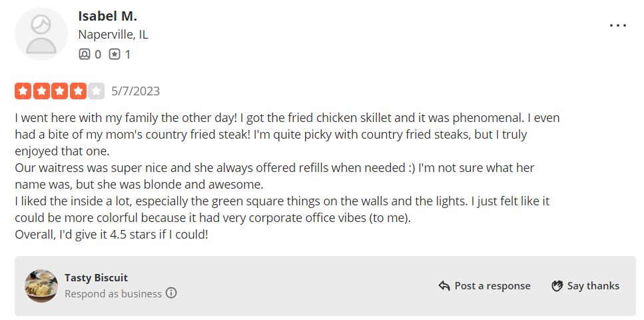
Task: Select the third orange rating star
Action: coord(60,91)
